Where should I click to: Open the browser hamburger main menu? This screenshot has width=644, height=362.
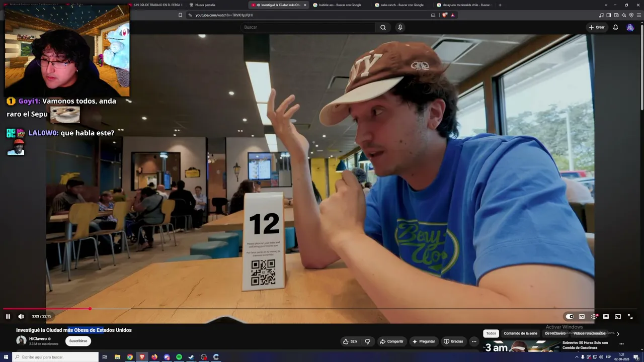[639, 15]
